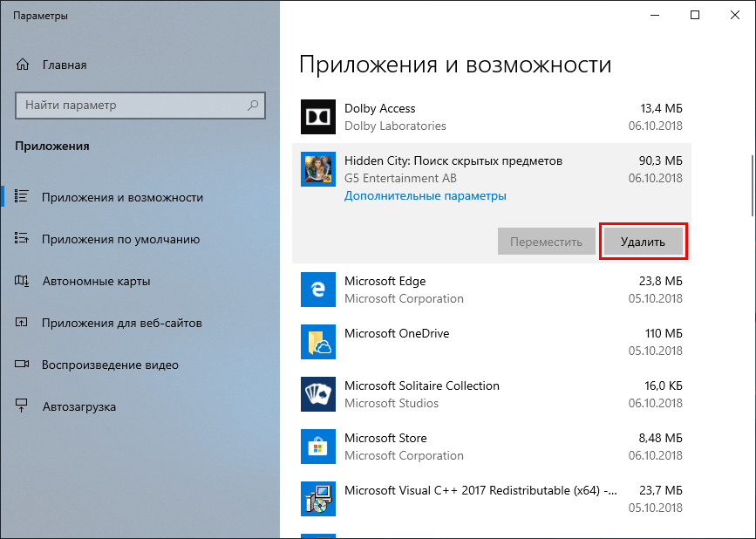Click the Microsoft Studios publisher text
The width and height of the screenshot is (756, 539).
coord(392,403)
